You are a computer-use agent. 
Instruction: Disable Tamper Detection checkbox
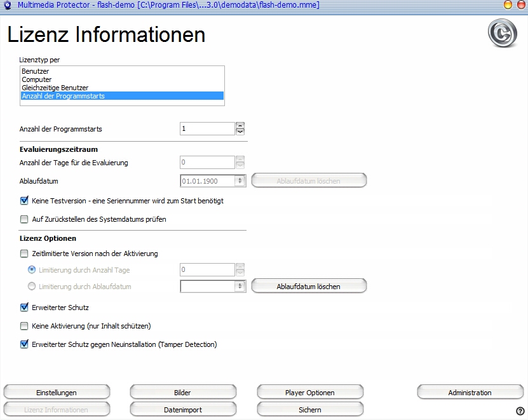pyautogui.click(x=25, y=344)
